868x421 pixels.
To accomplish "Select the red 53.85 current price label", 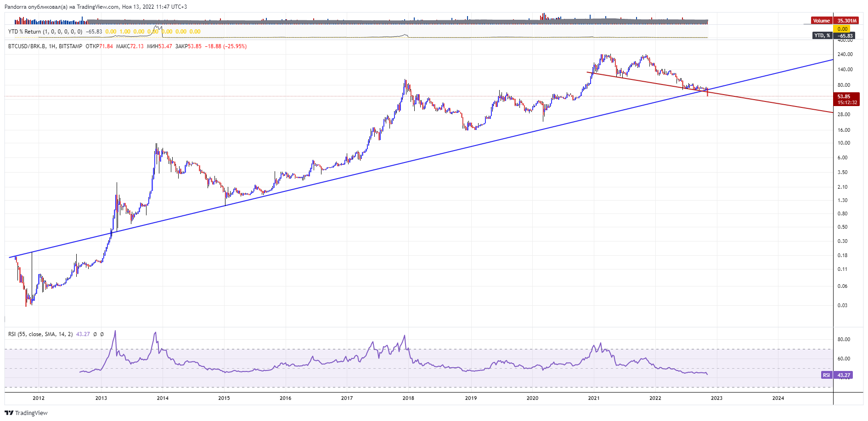I will [844, 96].
